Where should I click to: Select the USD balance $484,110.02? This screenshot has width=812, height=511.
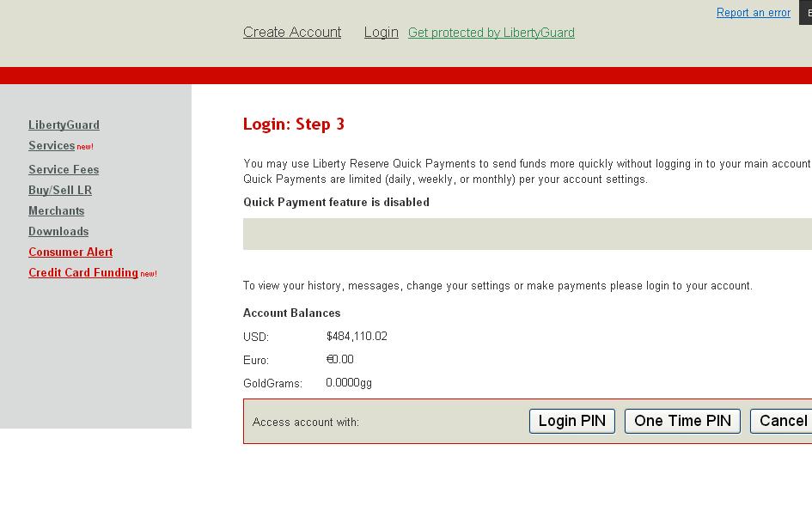pos(357,336)
